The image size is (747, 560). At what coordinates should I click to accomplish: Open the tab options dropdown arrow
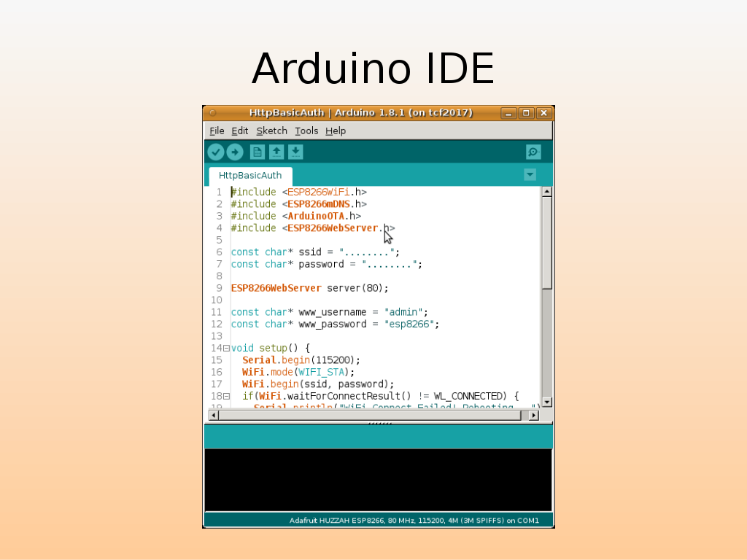click(x=530, y=174)
